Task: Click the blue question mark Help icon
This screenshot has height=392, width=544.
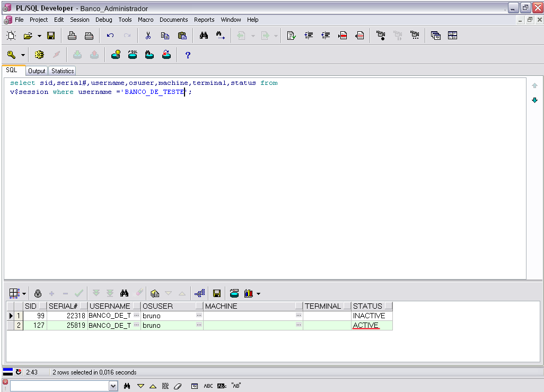Action: pos(187,55)
